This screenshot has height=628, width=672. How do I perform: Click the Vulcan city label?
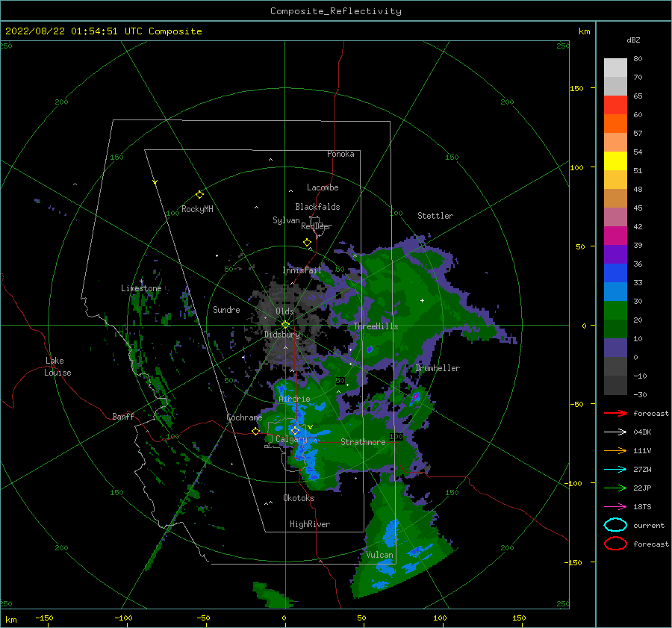(380, 555)
